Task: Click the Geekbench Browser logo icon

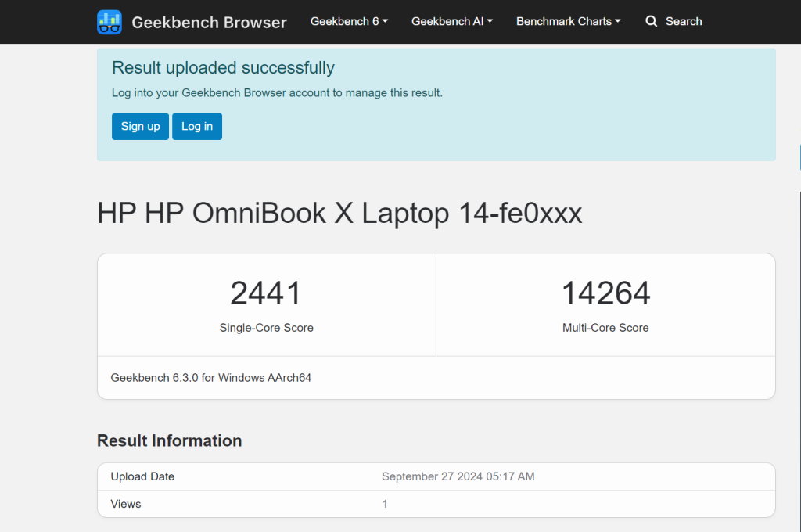Action: [x=110, y=22]
